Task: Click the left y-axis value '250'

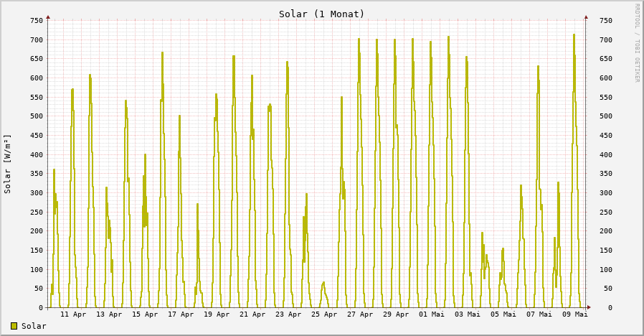Action: coord(37,213)
